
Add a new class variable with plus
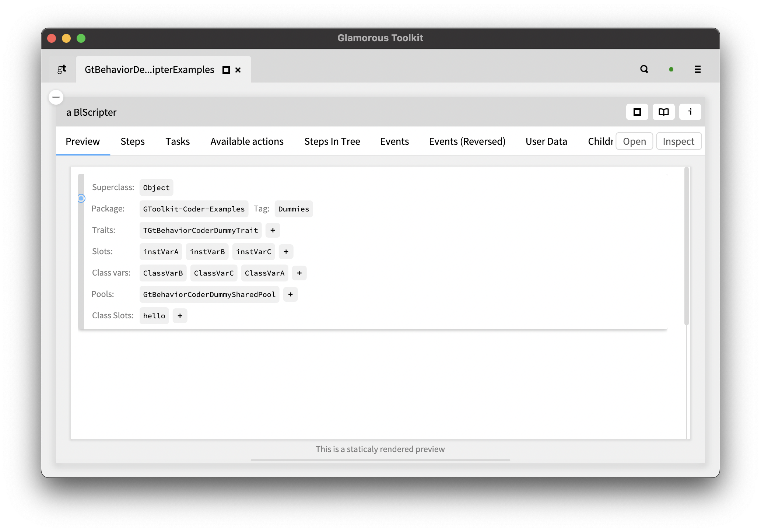pyautogui.click(x=299, y=273)
